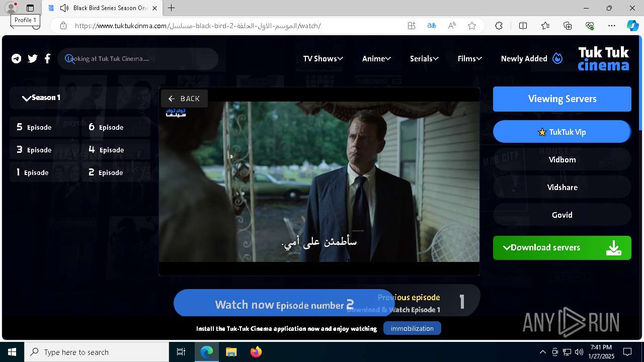Click the back arrow icon in player
This screenshot has height=362, width=644.
pyautogui.click(x=172, y=99)
